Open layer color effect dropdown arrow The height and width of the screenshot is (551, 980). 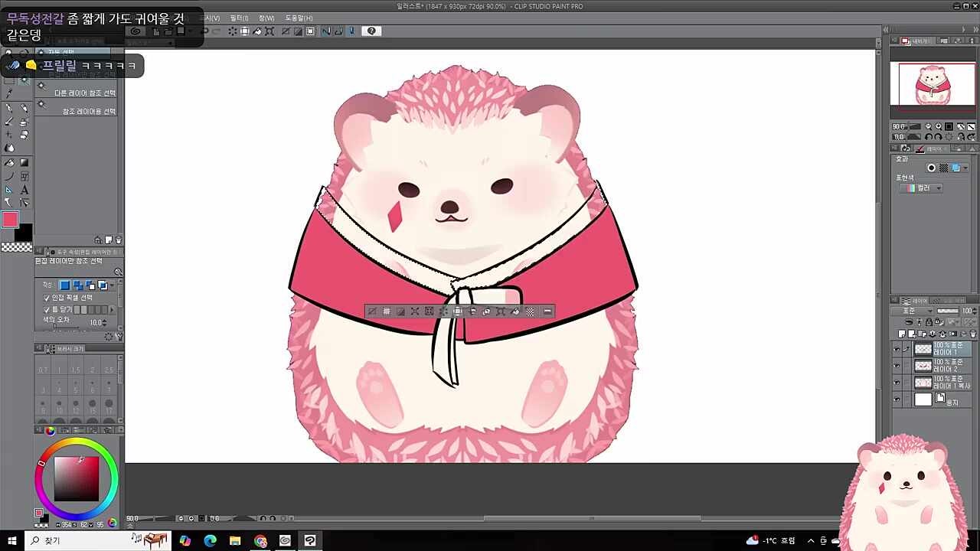(965, 168)
